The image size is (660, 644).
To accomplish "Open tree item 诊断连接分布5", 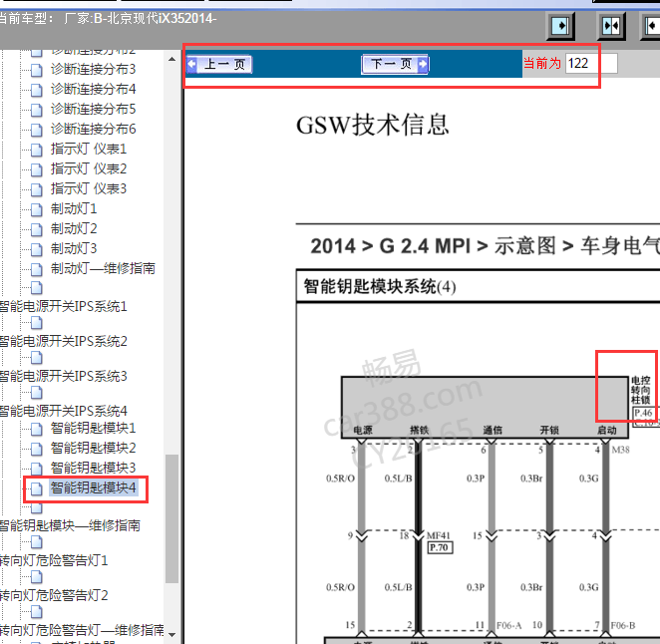I will pyautogui.click(x=93, y=109).
